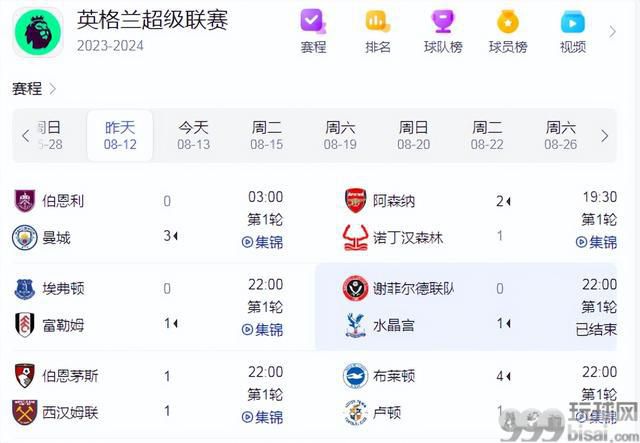This screenshot has height=443, width=640.
Task: Click the Nottingham Forest crest
Action: 355,237
